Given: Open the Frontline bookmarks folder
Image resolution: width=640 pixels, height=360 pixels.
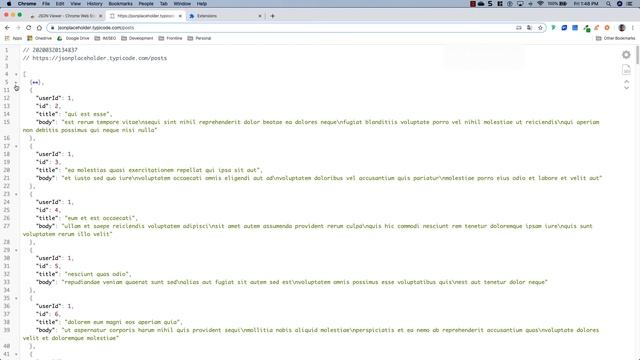Looking at the screenshot, I should [x=170, y=38].
